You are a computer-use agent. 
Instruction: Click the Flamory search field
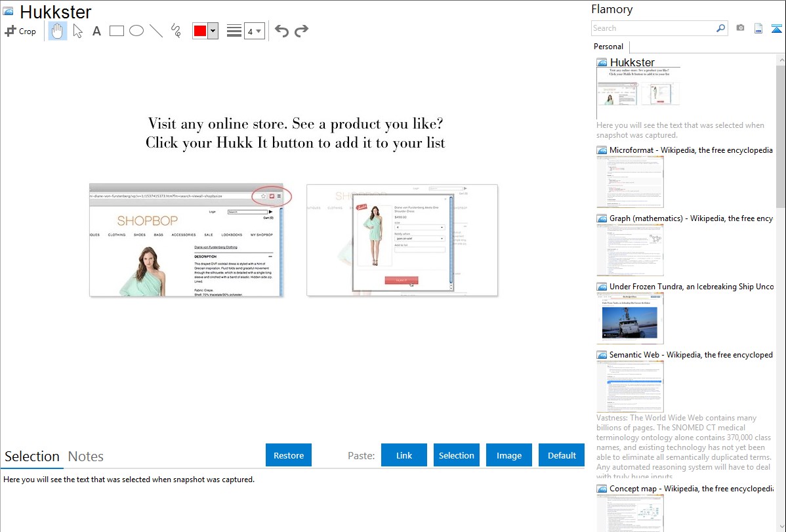pyautogui.click(x=653, y=28)
